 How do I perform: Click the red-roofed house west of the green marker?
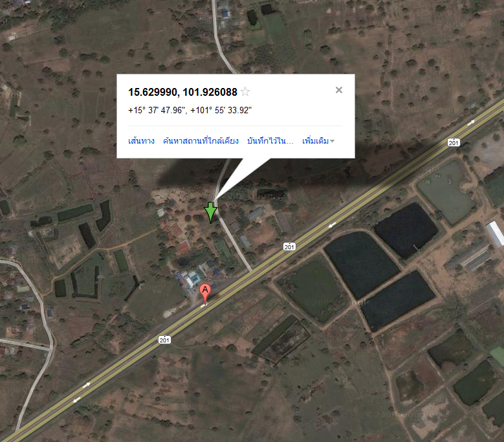point(176,230)
